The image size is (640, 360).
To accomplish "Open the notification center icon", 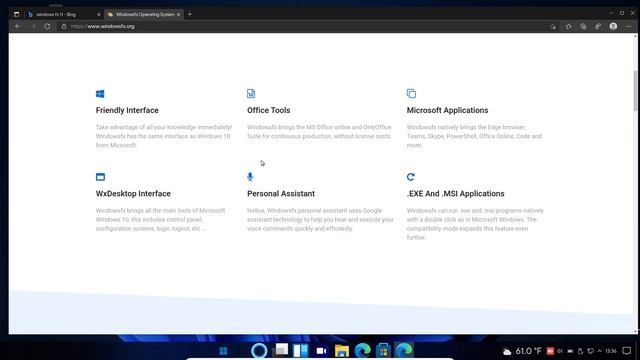I will (627, 351).
